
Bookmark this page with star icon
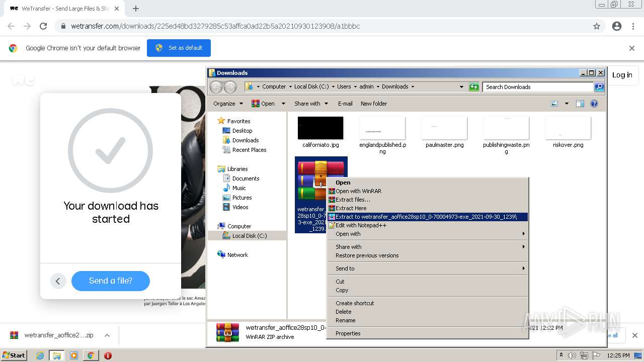click(x=597, y=26)
